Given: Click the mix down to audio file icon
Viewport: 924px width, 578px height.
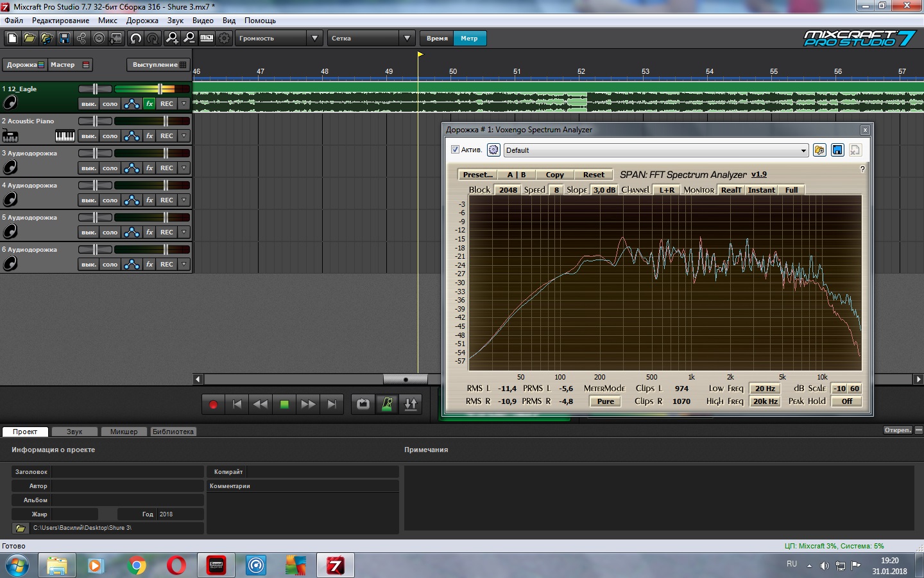Looking at the screenshot, I should pyautogui.click(x=116, y=39).
